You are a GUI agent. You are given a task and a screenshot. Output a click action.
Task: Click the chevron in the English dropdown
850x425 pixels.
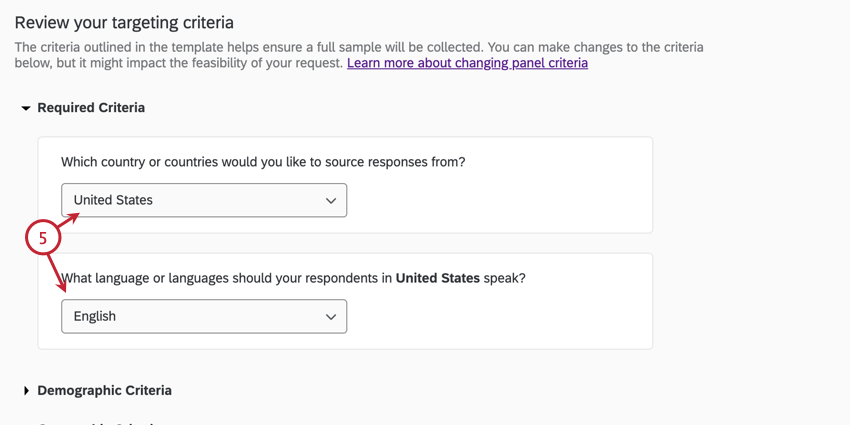tap(331, 317)
